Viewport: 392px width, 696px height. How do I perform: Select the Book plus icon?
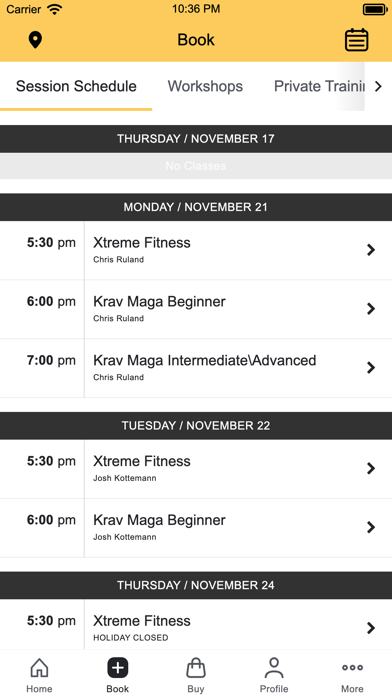point(118,668)
